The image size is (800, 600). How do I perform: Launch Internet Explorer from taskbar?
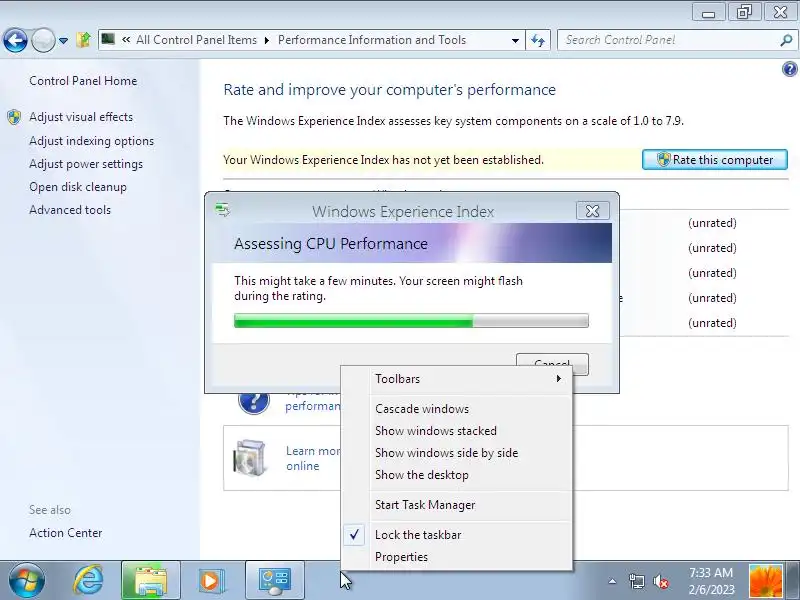pyautogui.click(x=88, y=581)
